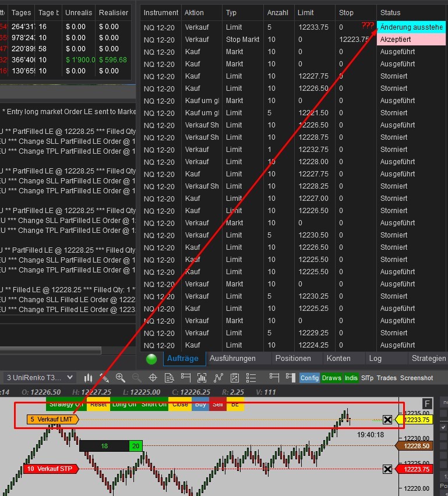Click the green connection status light
Viewport: 448px width, 496px height.
click(151, 359)
